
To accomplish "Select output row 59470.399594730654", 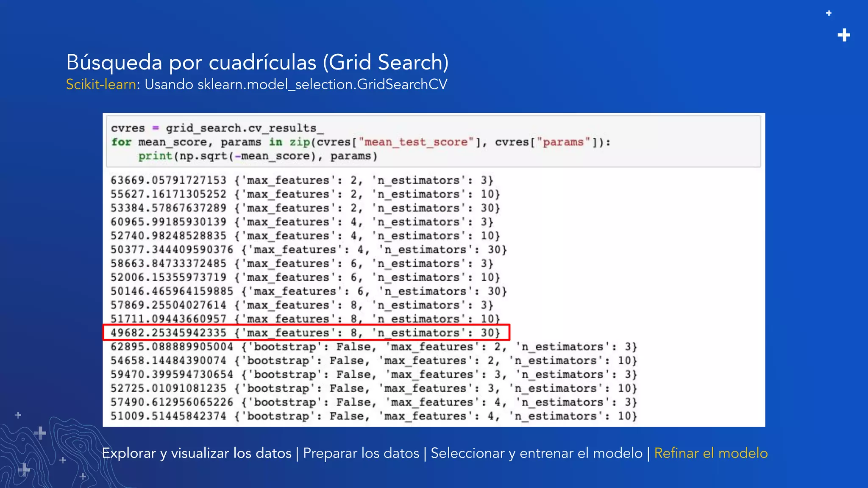I will 374,374.
